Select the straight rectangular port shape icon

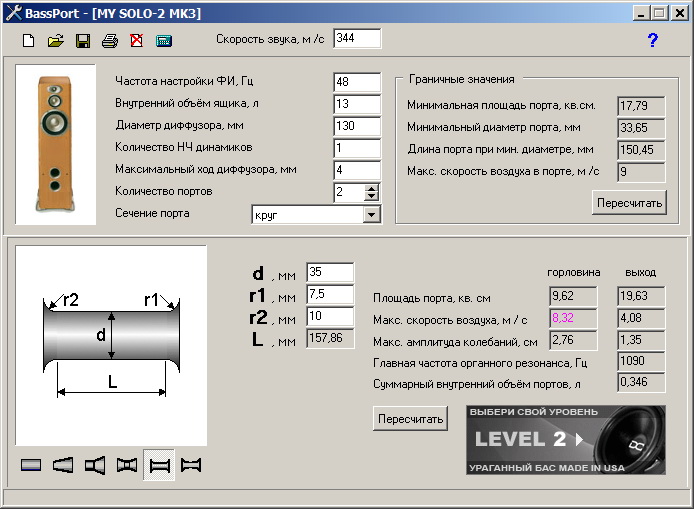pos(31,465)
